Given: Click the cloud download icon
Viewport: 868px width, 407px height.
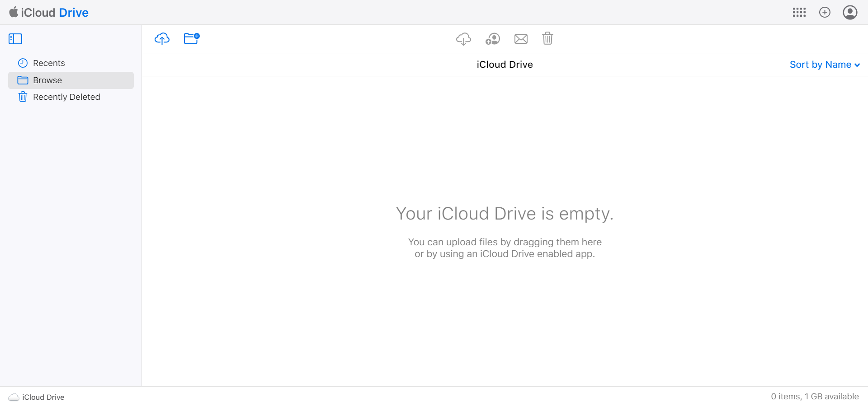Looking at the screenshot, I should (463, 39).
